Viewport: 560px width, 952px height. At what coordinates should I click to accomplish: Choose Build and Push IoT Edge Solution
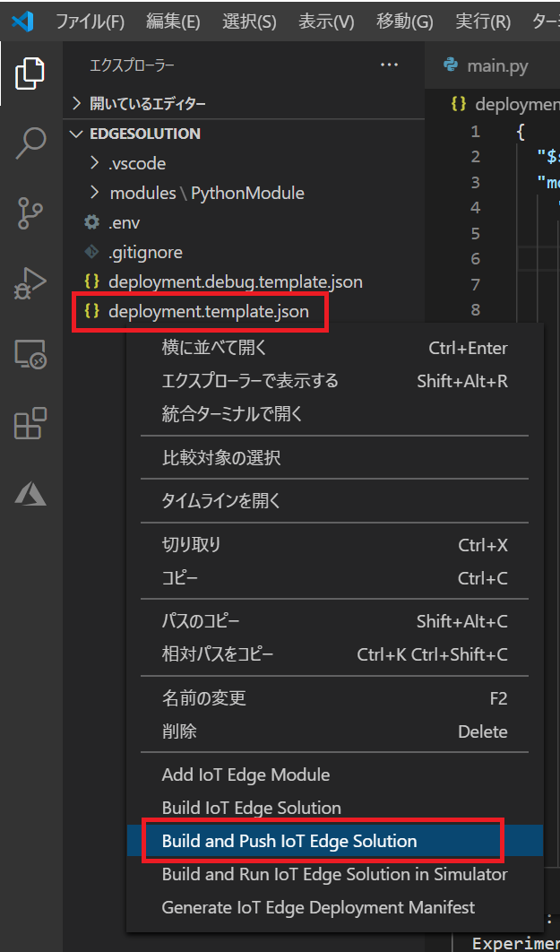point(334,842)
